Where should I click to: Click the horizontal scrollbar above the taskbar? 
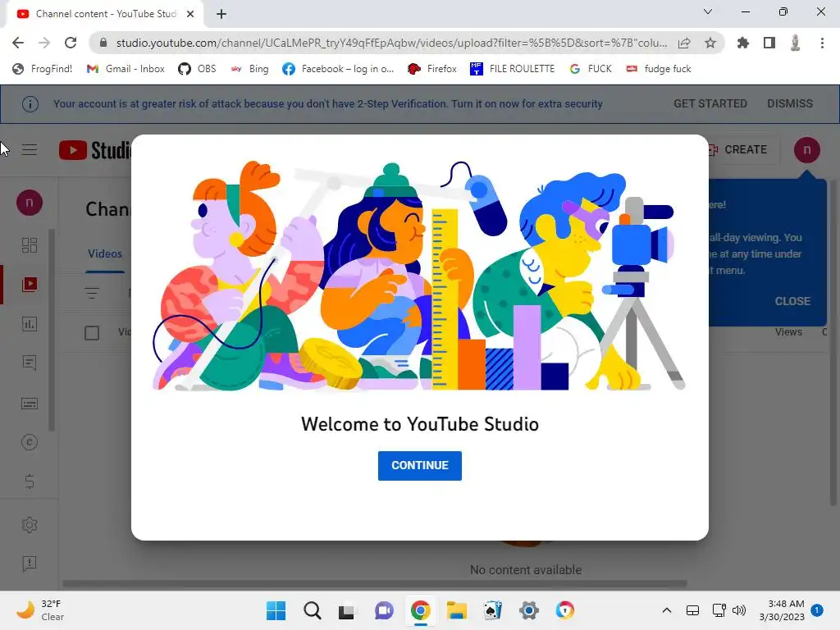coord(374,583)
